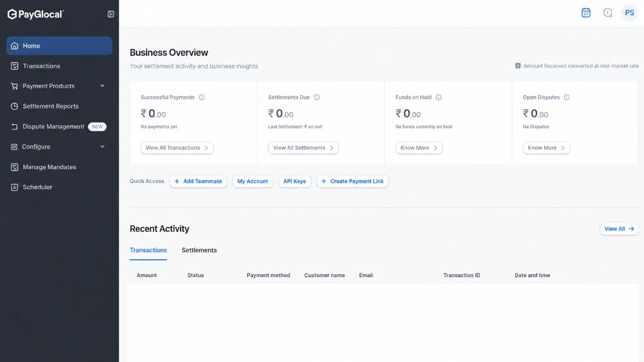
Task: Collapse the sidebar with the panel icon
Action: pos(111,14)
